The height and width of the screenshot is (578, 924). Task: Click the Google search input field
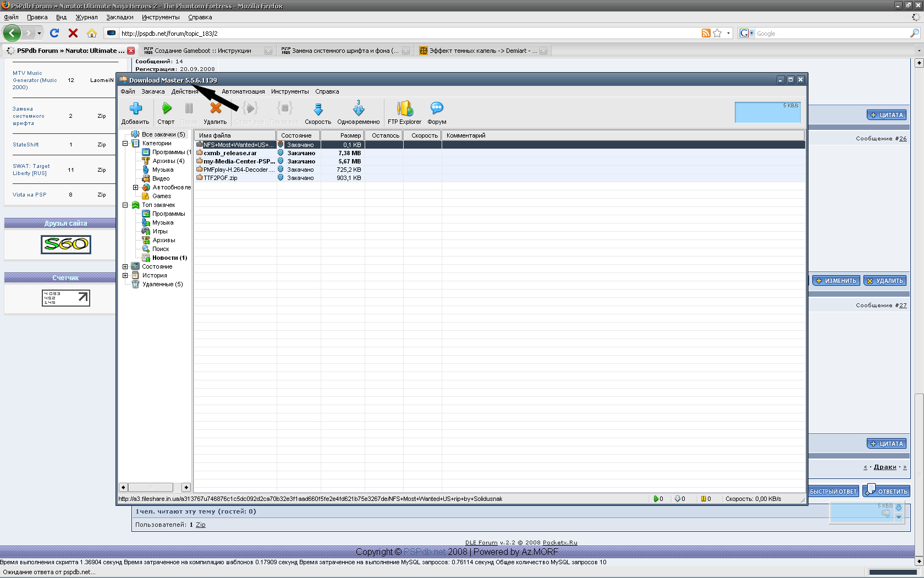coord(832,34)
